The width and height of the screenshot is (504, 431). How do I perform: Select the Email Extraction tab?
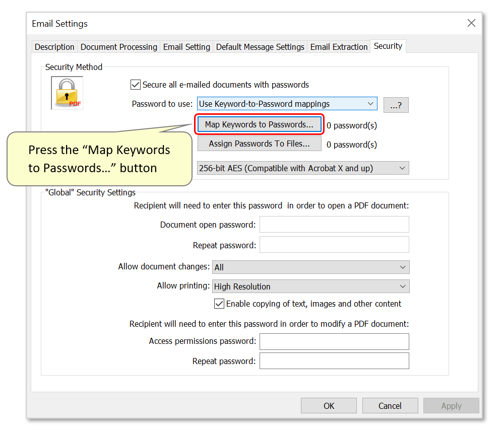[x=339, y=46]
